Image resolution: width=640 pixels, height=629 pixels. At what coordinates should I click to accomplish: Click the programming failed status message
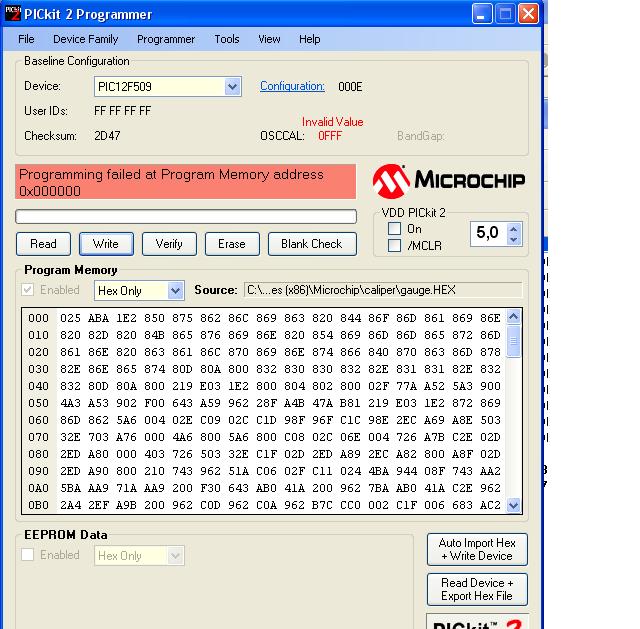[x=185, y=182]
